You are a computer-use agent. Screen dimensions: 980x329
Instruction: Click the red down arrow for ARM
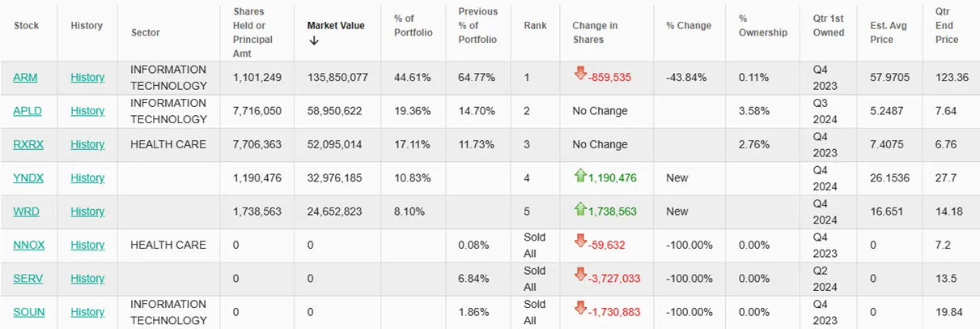[x=579, y=74]
